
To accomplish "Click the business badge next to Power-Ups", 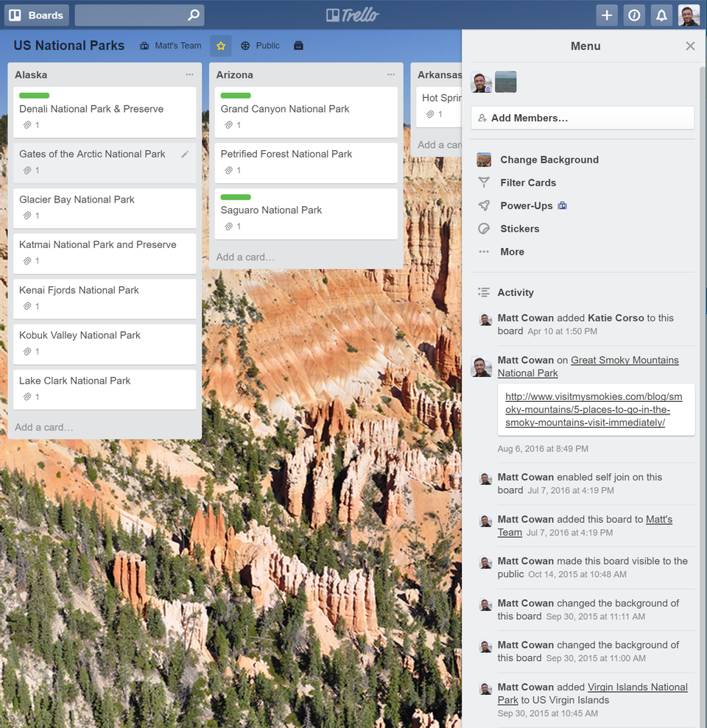I will pyautogui.click(x=563, y=205).
